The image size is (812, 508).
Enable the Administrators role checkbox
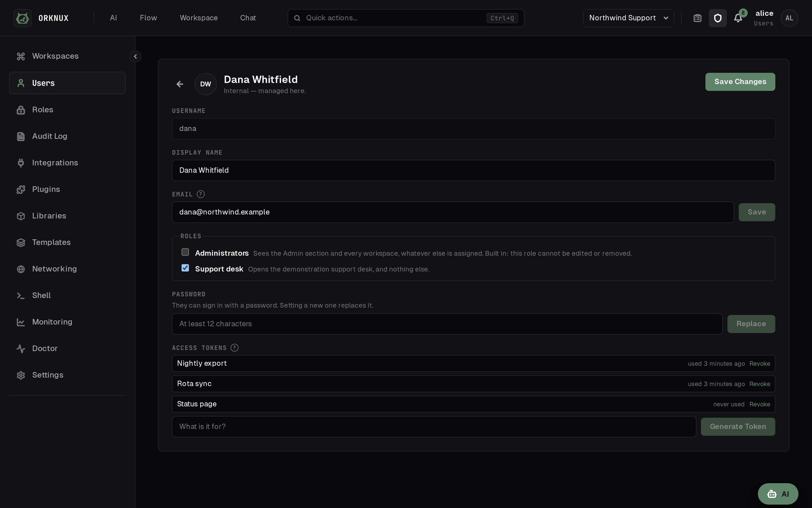(x=185, y=252)
